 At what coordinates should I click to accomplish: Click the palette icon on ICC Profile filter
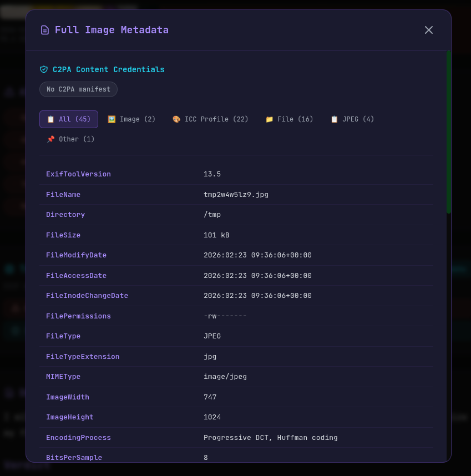[176, 119]
